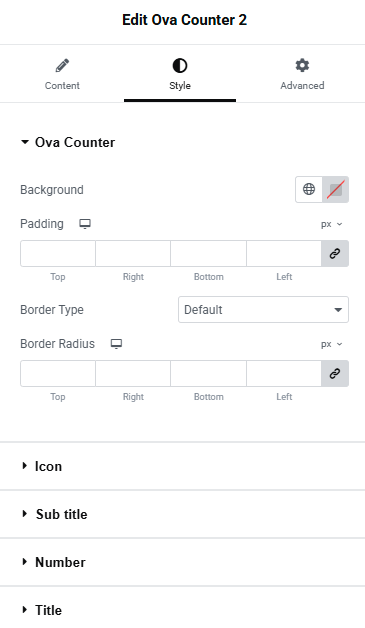
Task: Select the Style tab half-circle icon
Action: click(x=180, y=66)
